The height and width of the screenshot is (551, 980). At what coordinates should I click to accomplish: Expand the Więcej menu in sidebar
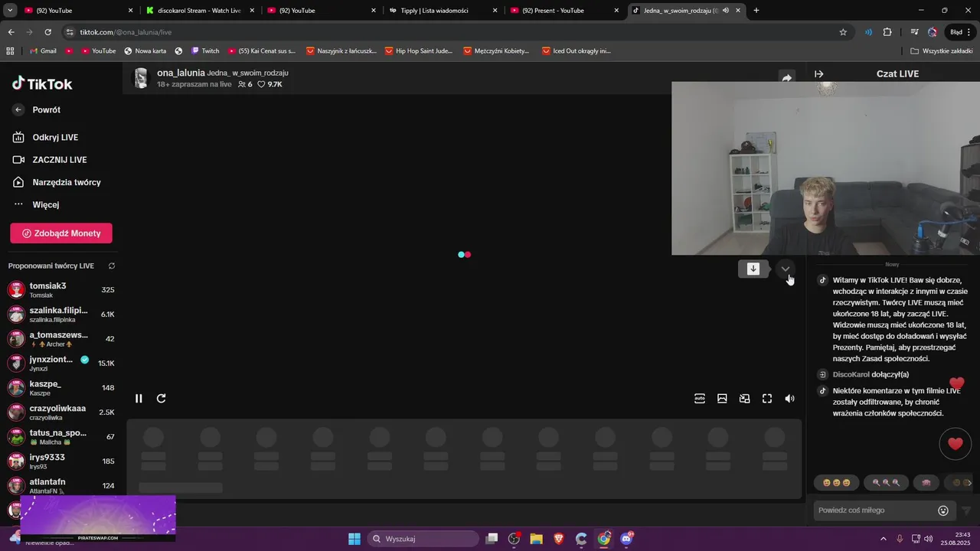click(x=36, y=204)
